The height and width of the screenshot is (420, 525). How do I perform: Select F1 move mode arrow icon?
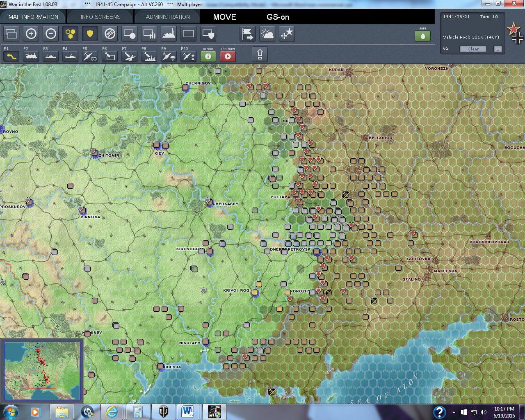(11, 56)
